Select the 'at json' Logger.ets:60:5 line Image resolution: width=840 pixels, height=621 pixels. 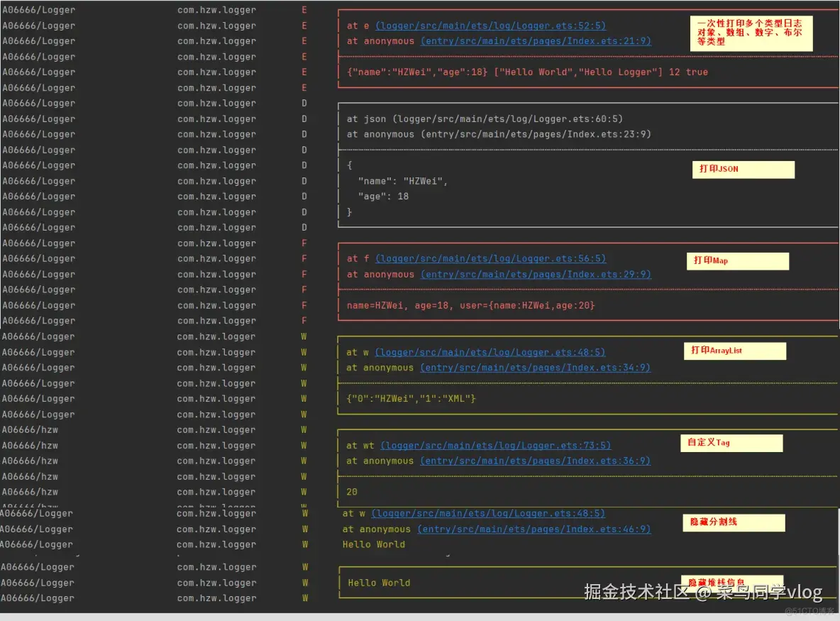tap(485, 119)
